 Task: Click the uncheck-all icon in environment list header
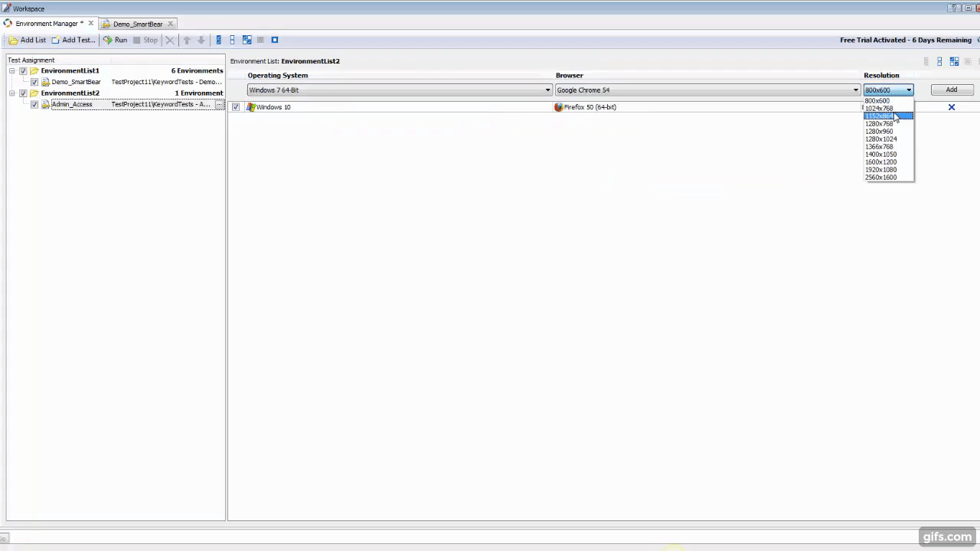click(x=939, y=61)
